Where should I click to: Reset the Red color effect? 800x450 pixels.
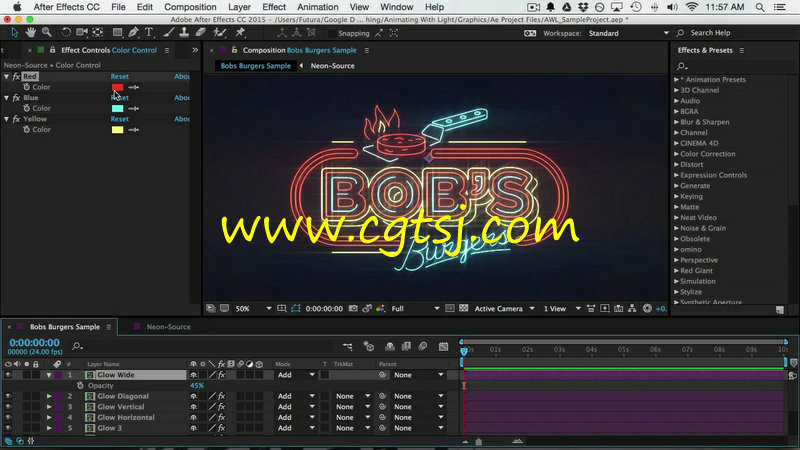(119, 77)
